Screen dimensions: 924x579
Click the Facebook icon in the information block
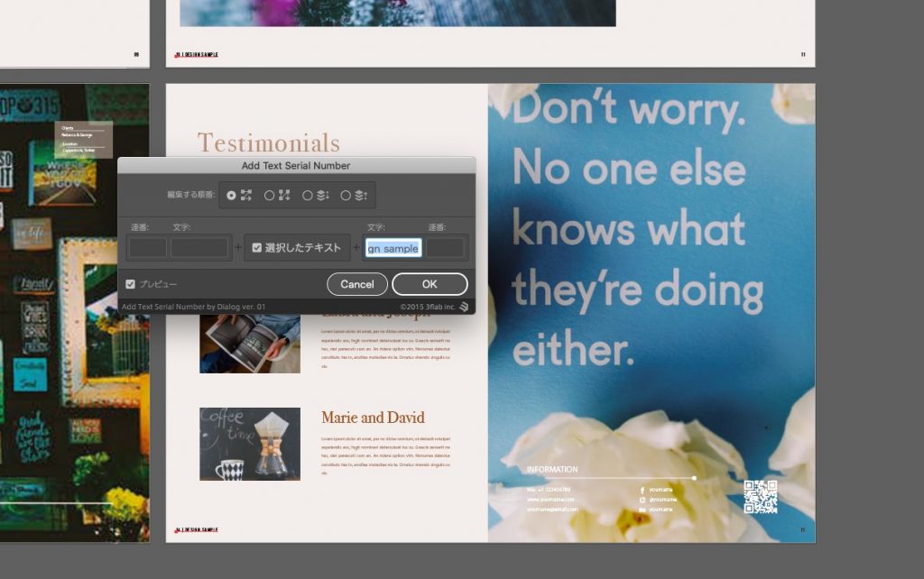642,490
